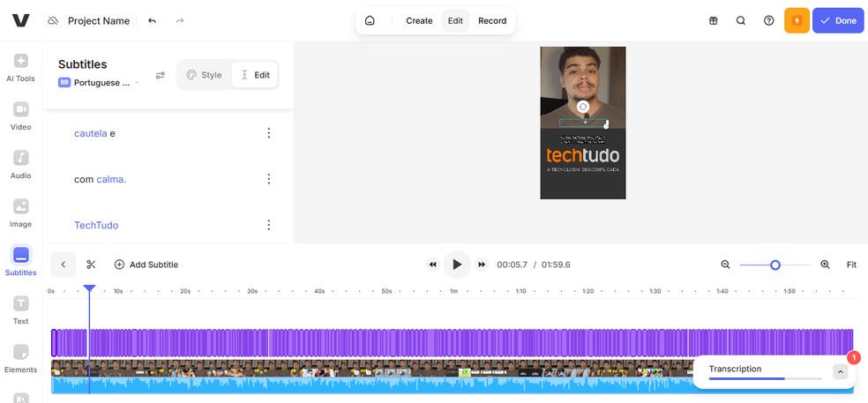Zoom in the timeline
Image resolution: width=868 pixels, height=403 pixels.
825,265
